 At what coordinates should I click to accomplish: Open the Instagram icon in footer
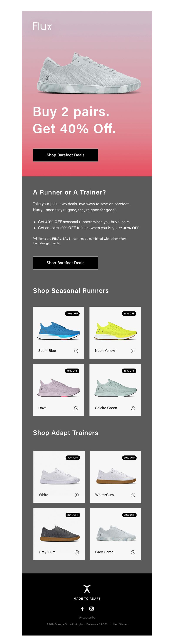92,609
